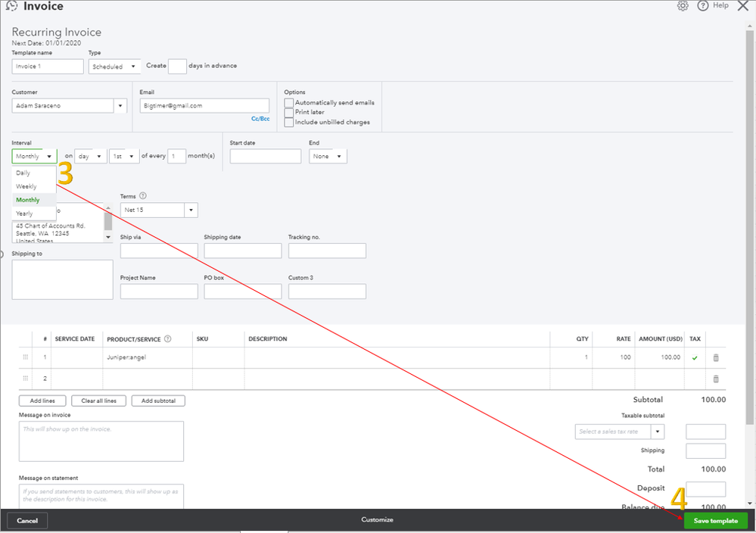The height and width of the screenshot is (533, 756).
Task: Click the billing address down arrow
Action: pyautogui.click(x=108, y=237)
